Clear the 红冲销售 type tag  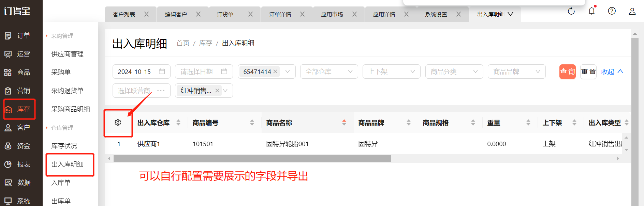[x=217, y=91]
